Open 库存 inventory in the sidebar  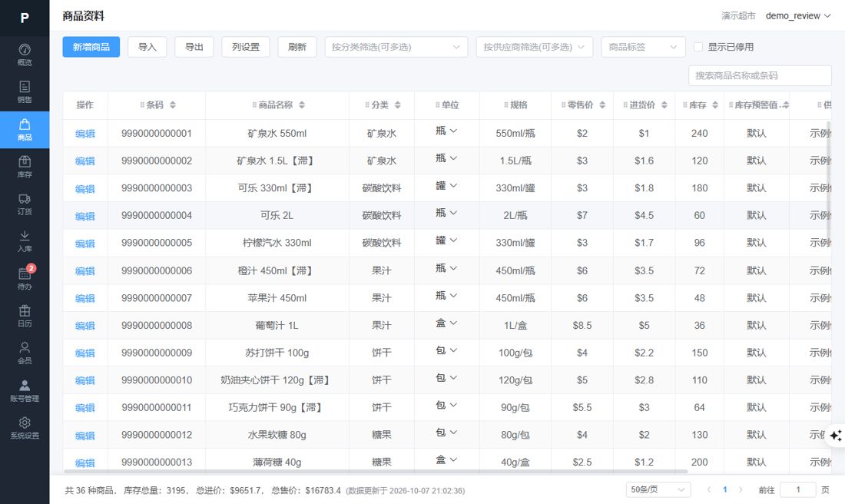point(25,167)
